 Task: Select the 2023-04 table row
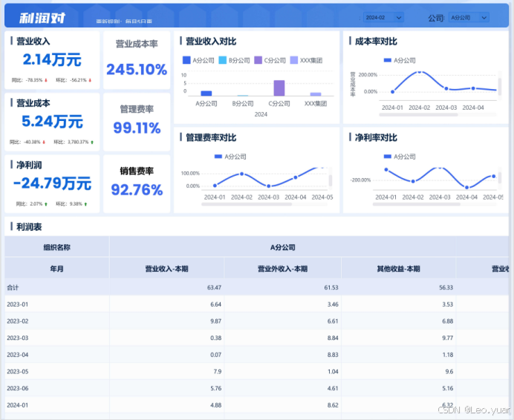click(257, 355)
